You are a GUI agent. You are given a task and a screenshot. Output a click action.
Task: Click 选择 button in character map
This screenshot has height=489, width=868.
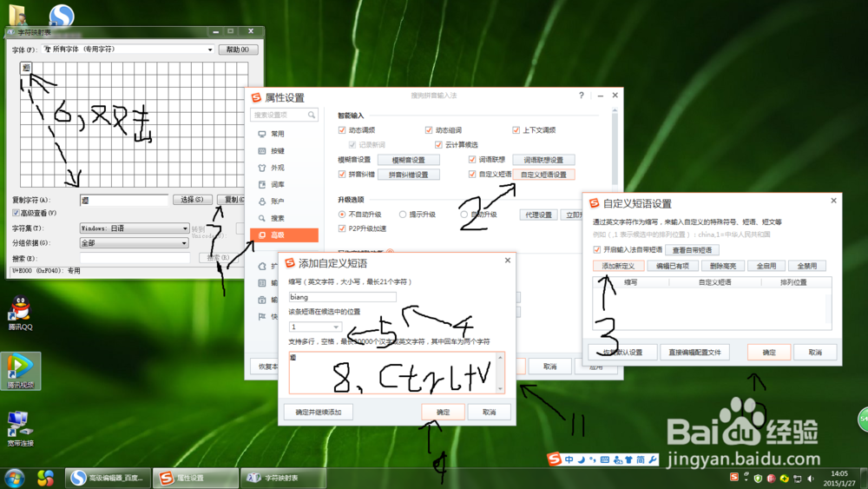pyautogui.click(x=192, y=200)
